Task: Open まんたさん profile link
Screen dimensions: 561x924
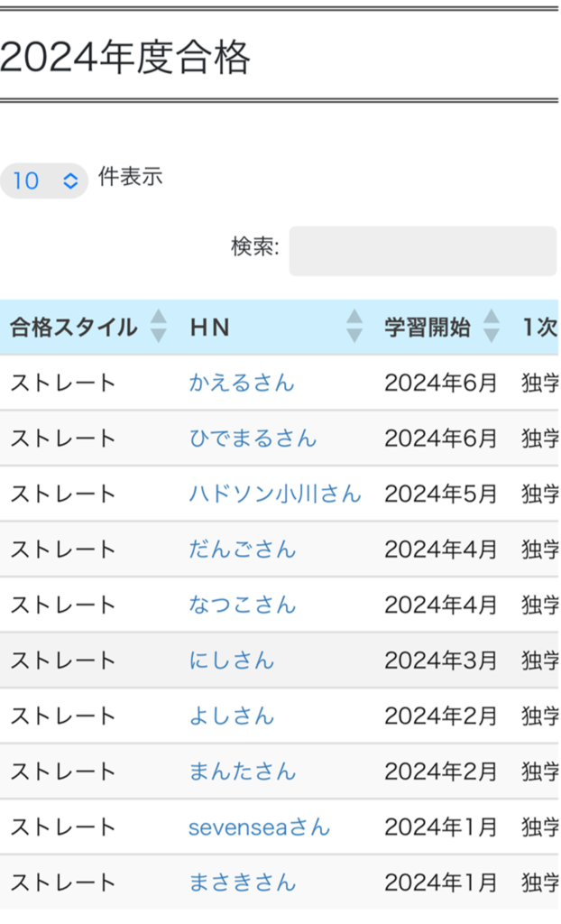Action: tap(242, 772)
